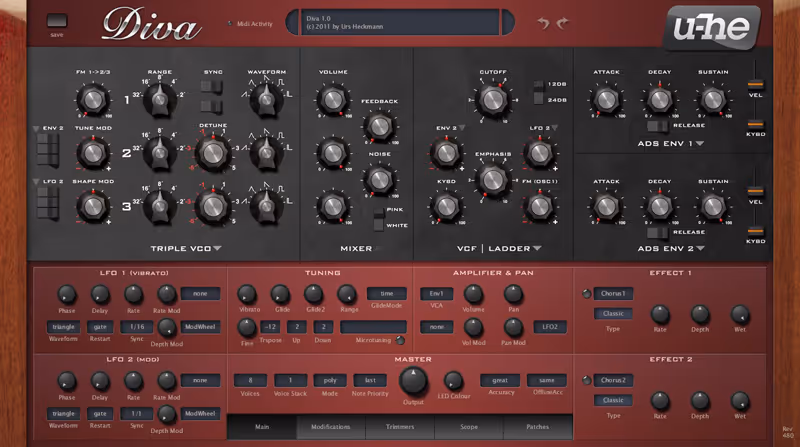Open the VCF Ladder filter model dropdown
The width and height of the screenshot is (800, 447).
537,248
